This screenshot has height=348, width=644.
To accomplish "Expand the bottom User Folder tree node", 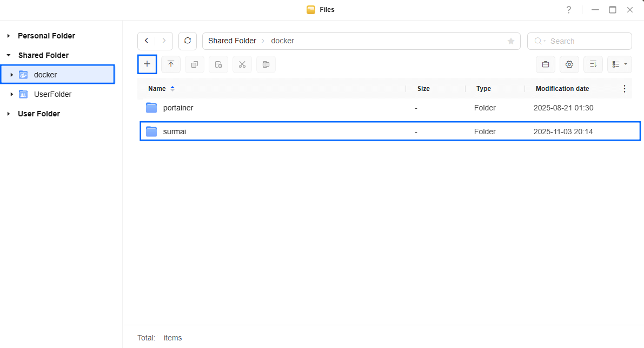I will click(9, 114).
